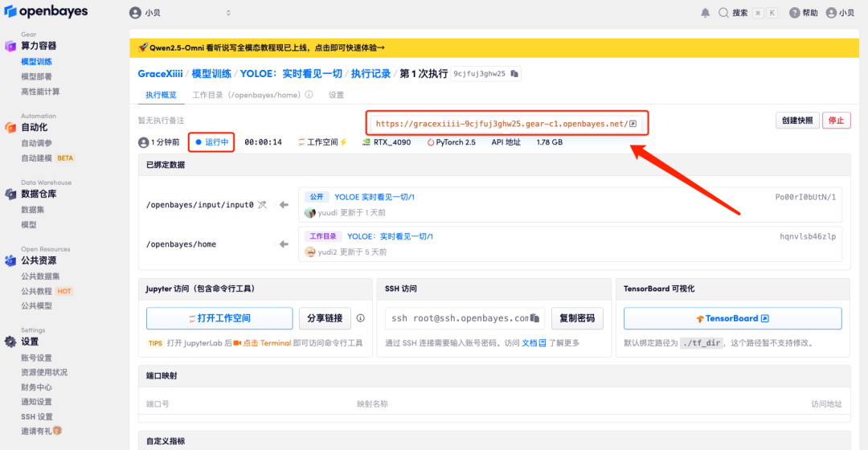
Task: Open external link icon next to gear URL
Action: [633, 124]
